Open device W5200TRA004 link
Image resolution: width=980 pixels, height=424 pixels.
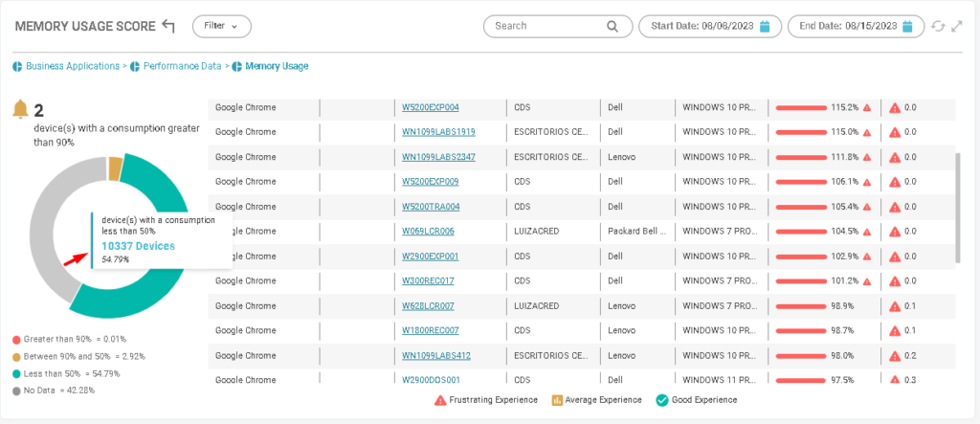coord(431,207)
